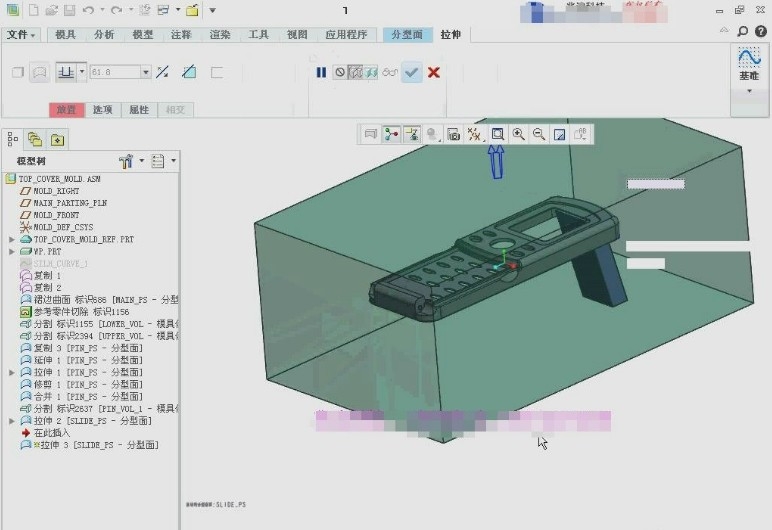Open the depth value dropdown list
This screenshot has height=530, width=772.
pyautogui.click(x=146, y=72)
